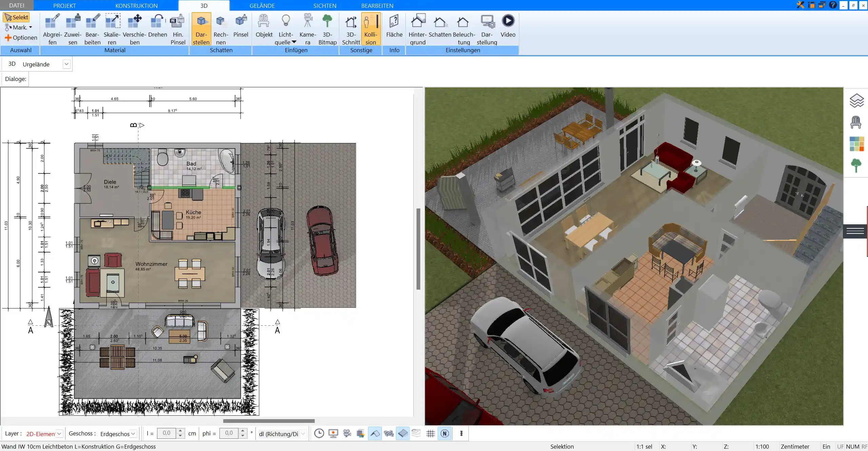
Task: Expand the right sidebar panel handle
Action: [855, 231]
